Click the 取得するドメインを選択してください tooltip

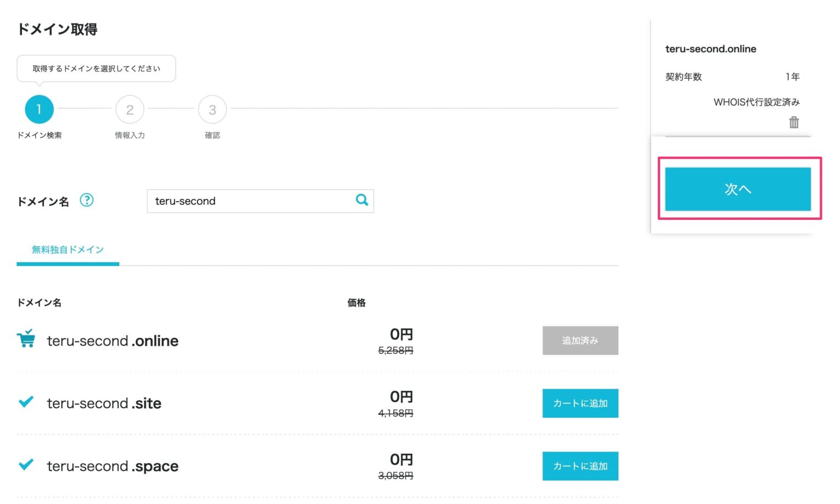pos(96,69)
